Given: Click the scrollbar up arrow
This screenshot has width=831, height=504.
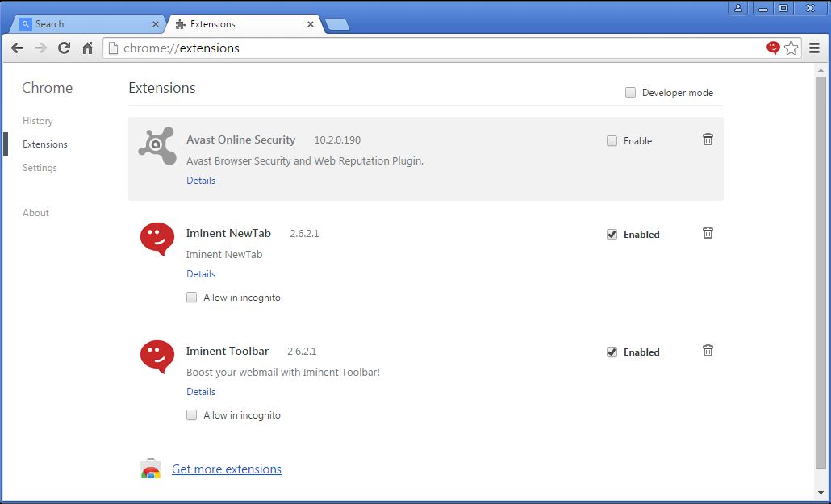Looking at the screenshot, I should (821, 70).
